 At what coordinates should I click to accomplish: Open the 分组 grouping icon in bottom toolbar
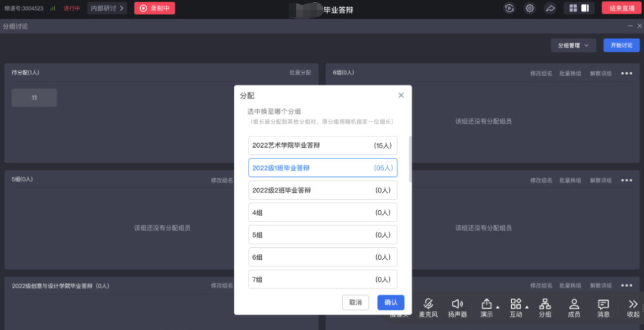pos(544,307)
